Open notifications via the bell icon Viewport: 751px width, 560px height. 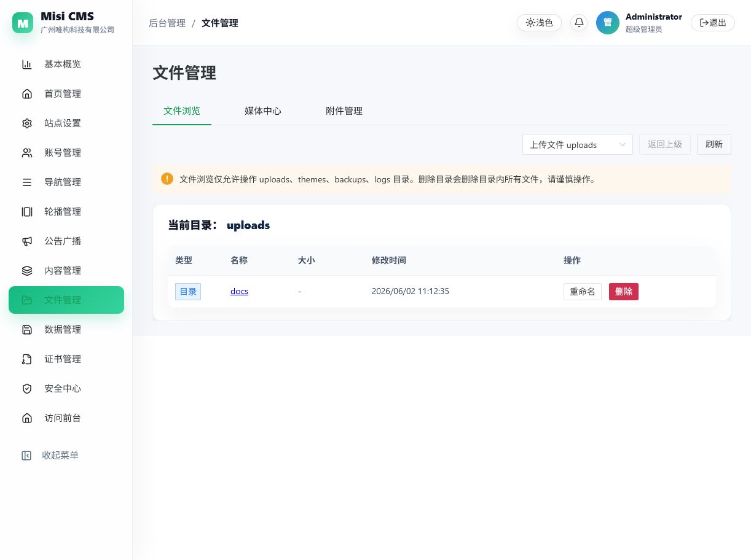[x=579, y=23]
